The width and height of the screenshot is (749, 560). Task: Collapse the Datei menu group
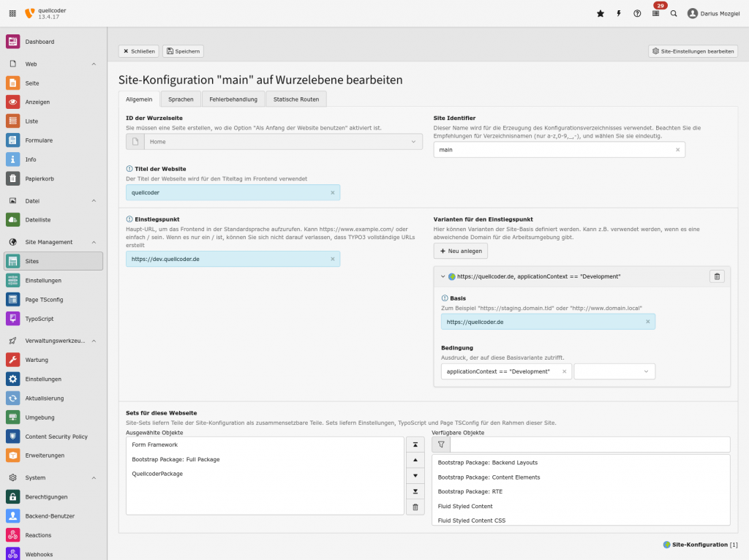53,201
